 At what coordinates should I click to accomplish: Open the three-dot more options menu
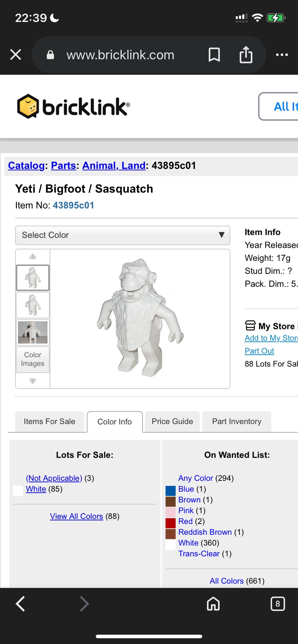click(281, 55)
